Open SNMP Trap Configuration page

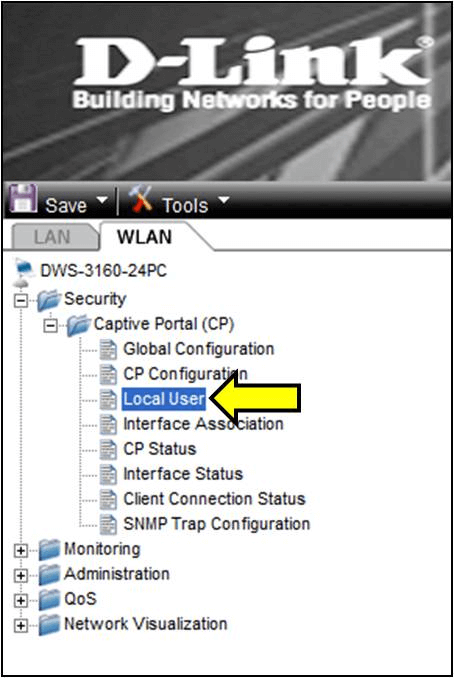tap(217, 524)
